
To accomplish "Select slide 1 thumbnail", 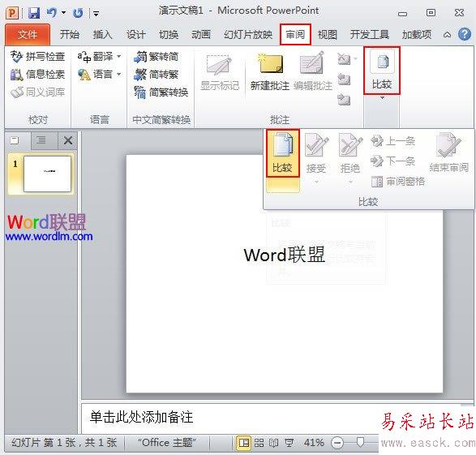I will pos(47,174).
